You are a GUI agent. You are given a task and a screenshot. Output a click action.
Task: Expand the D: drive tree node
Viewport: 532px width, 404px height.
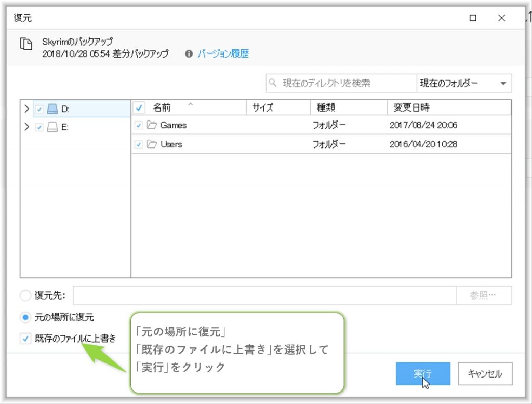pyautogui.click(x=27, y=109)
